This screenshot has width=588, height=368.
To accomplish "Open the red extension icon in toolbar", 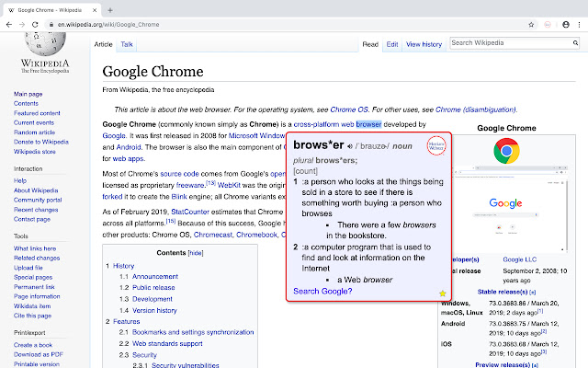I will click(x=548, y=25).
